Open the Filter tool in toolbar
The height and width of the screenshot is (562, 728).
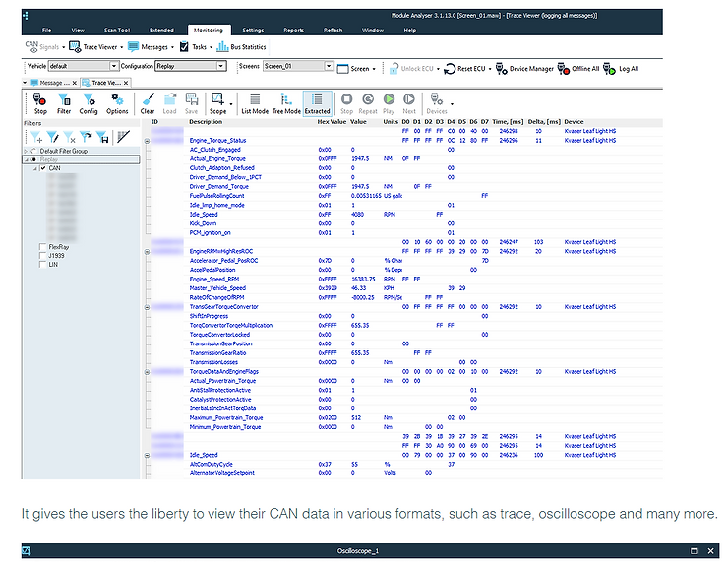[64, 103]
